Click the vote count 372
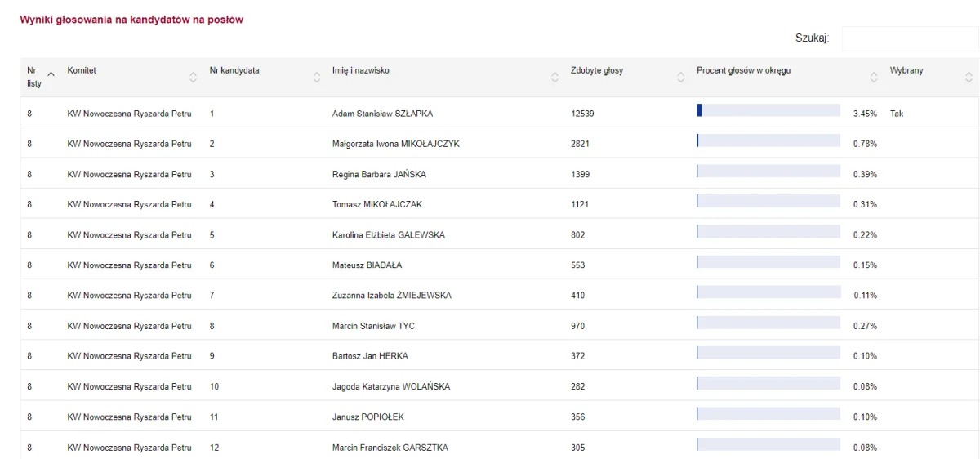The image size is (980, 459). coord(578,356)
